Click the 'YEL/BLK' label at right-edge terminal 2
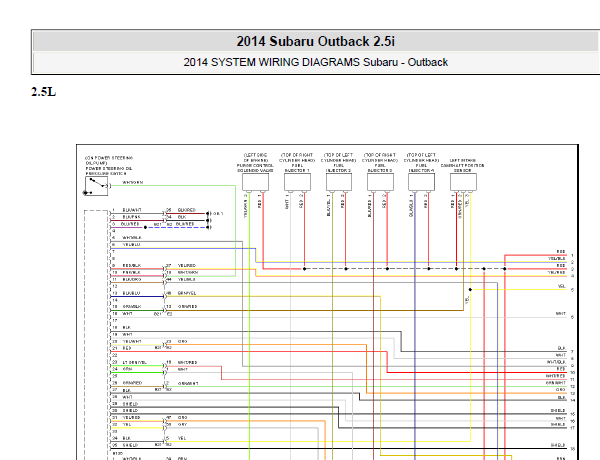The image size is (600, 460). point(556,259)
